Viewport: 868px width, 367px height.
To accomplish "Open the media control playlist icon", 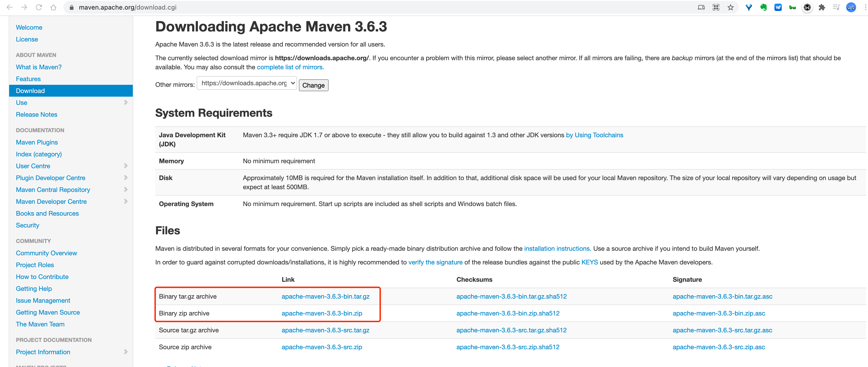I will point(836,7).
